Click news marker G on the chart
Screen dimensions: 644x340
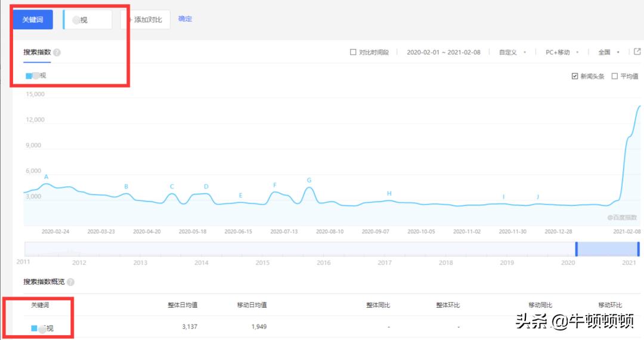pyautogui.click(x=309, y=180)
